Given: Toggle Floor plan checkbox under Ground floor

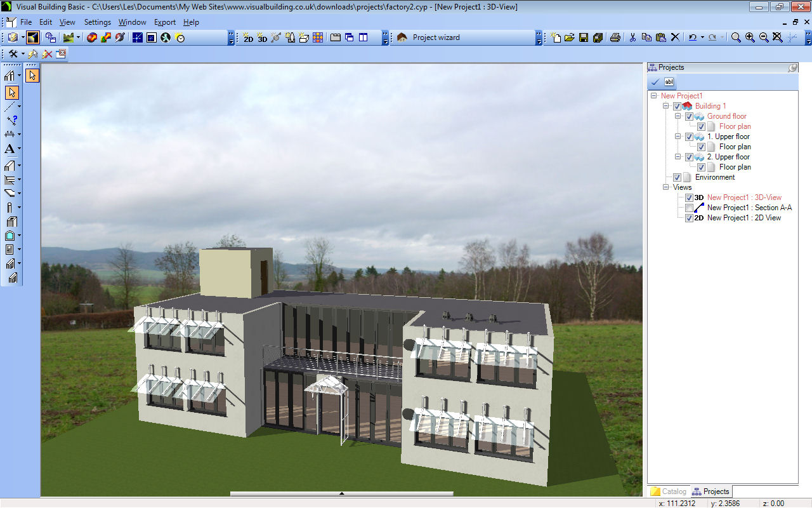Looking at the screenshot, I should pyautogui.click(x=701, y=127).
